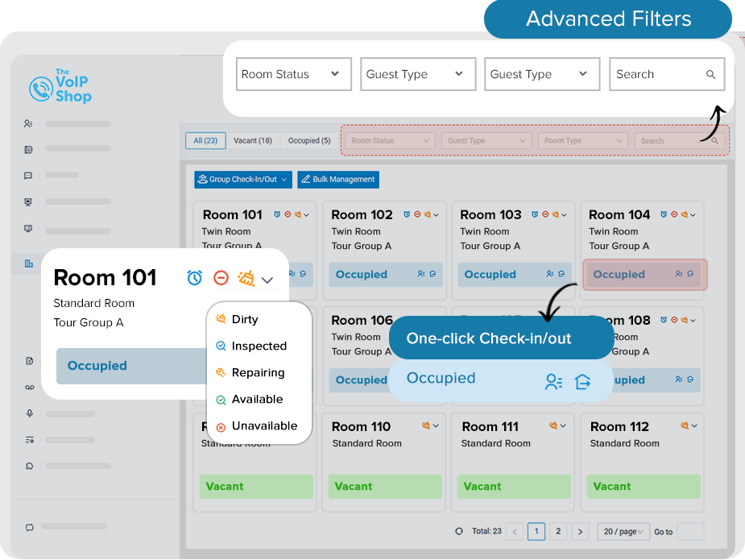Click the Go to page input field
Viewport: 745px width, 560px height.
point(690,532)
